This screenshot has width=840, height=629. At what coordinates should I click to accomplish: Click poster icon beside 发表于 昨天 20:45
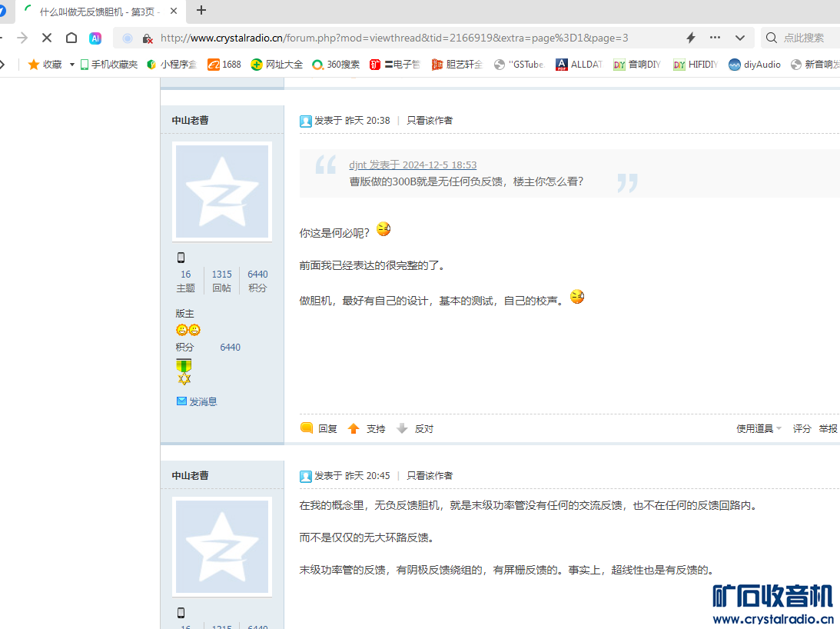pos(306,476)
